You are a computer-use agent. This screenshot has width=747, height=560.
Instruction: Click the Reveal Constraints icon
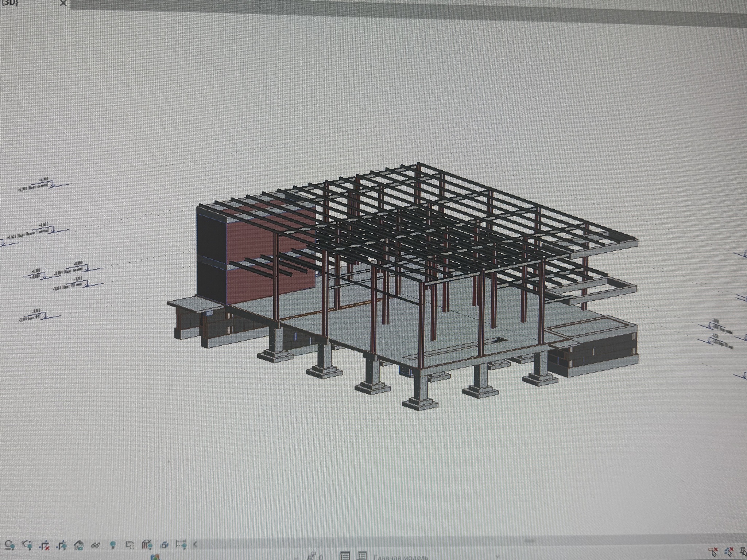tap(181, 545)
